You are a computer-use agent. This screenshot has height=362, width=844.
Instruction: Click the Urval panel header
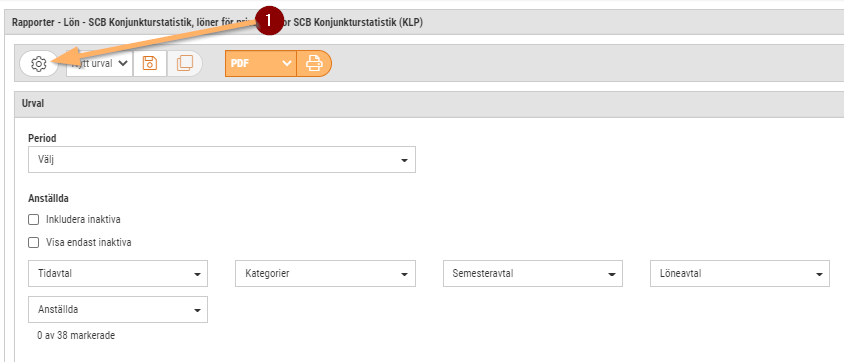click(429, 104)
